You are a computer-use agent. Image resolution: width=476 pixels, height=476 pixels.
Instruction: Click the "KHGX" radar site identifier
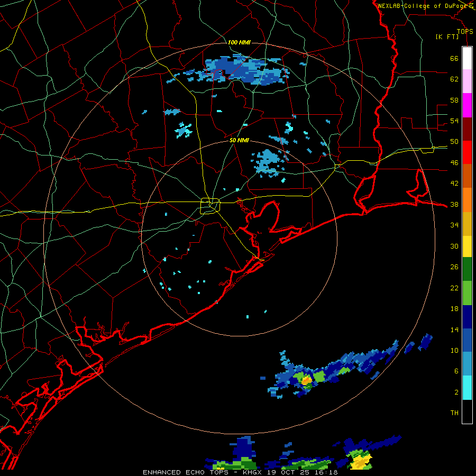click(253, 472)
